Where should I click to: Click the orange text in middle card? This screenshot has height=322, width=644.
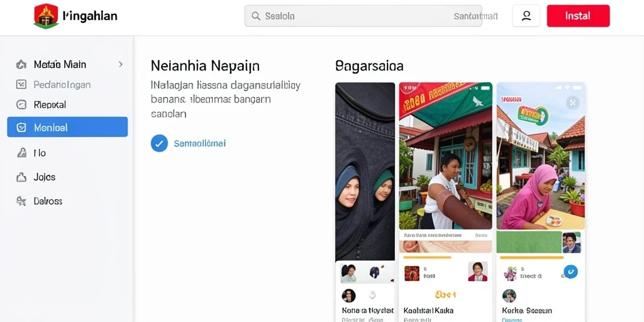[x=445, y=295]
